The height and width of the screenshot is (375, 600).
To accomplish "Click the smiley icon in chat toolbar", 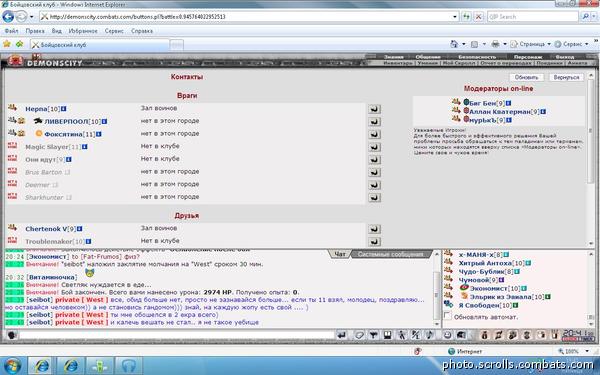I will (447, 335).
